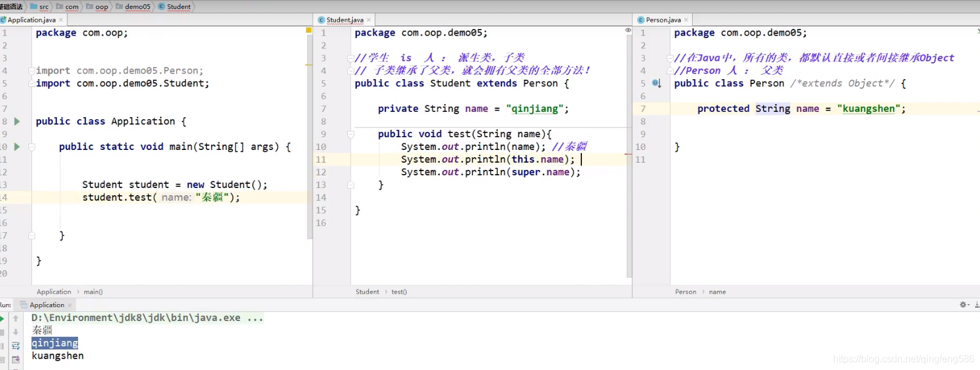This screenshot has width=980, height=370.
Task: Click Person breadcrumb below Person.java editor
Action: [685, 292]
